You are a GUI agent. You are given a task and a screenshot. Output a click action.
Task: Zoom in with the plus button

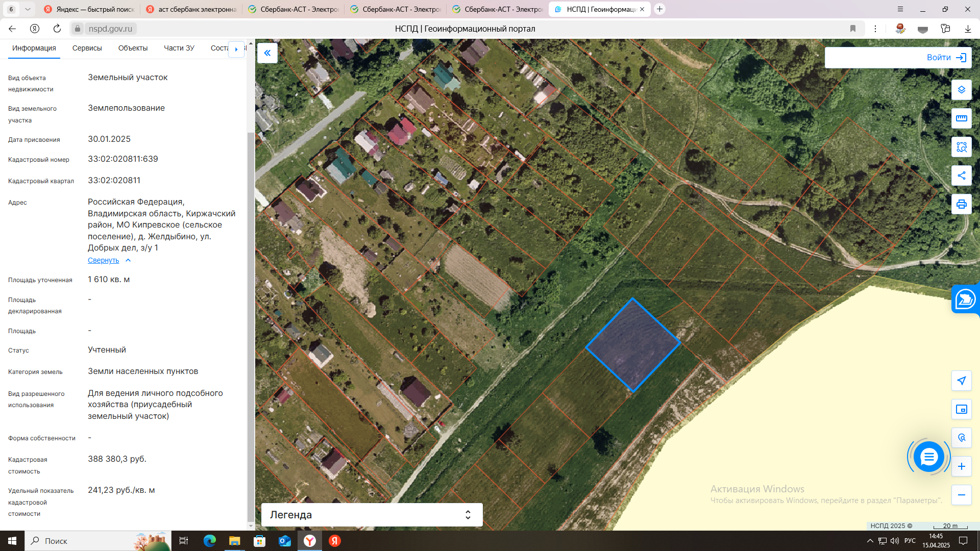[961, 466]
